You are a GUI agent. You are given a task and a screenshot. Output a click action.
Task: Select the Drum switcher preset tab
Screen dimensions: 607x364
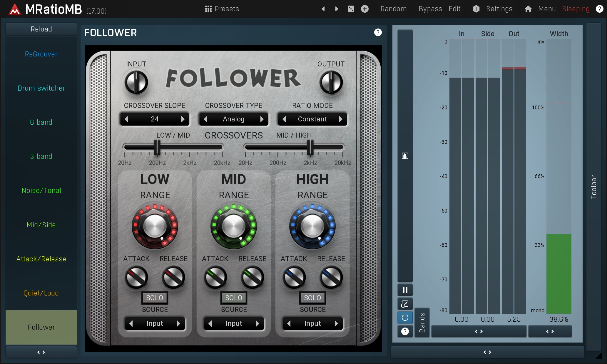(41, 88)
